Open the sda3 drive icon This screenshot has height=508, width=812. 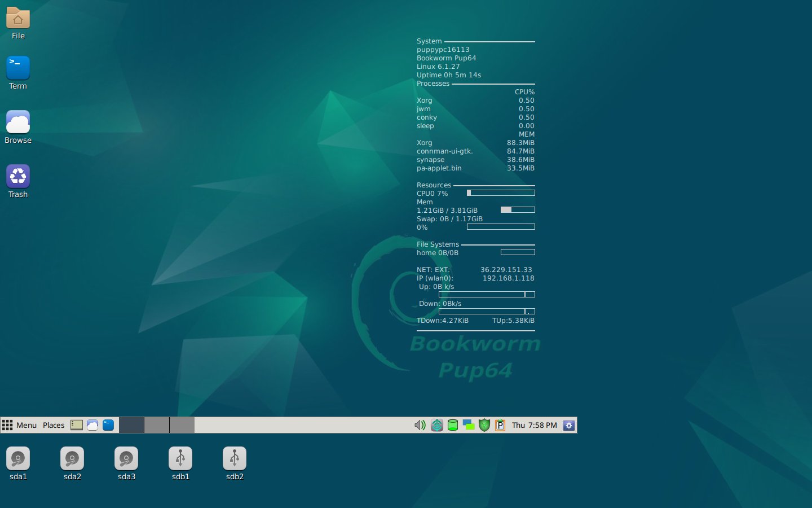[x=126, y=458]
